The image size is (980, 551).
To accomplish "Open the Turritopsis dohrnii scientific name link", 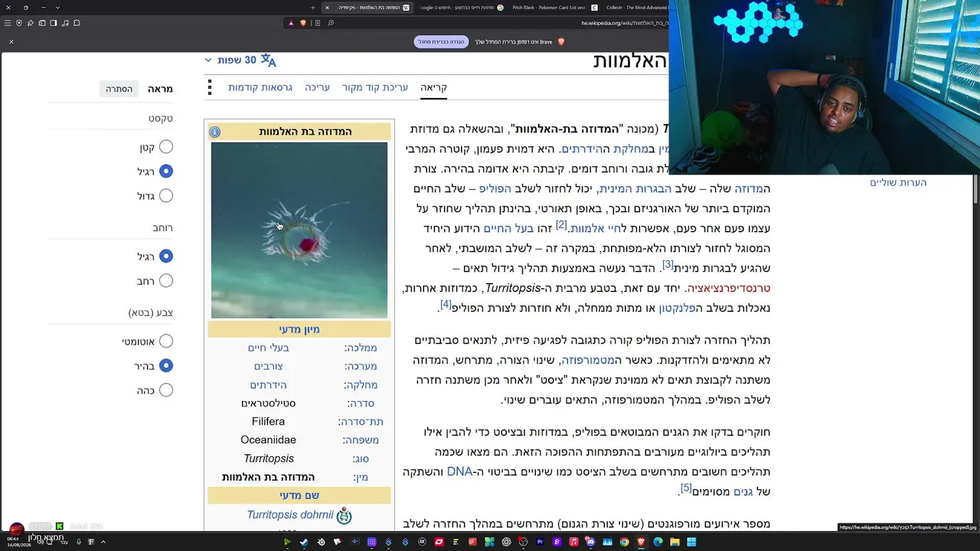I will (x=290, y=515).
